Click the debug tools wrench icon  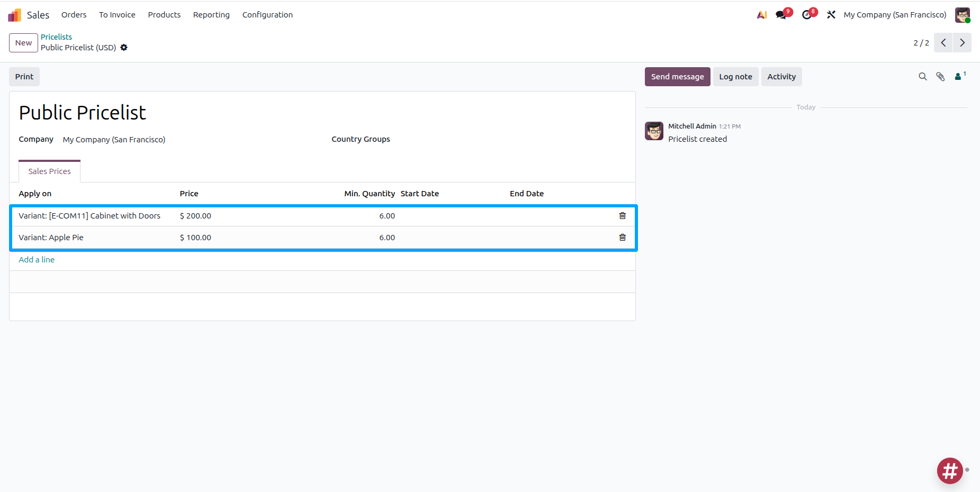point(831,15)
